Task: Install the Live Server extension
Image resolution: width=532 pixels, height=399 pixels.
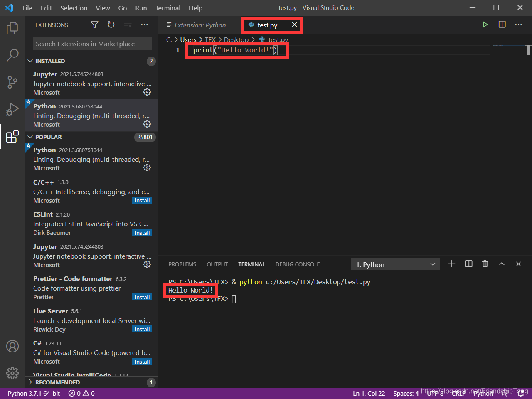Action: pos(142,329)
